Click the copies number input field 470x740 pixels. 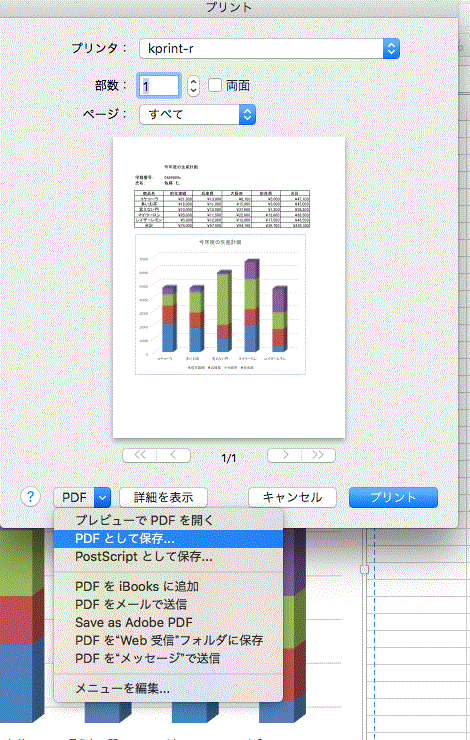pos(159,86)
